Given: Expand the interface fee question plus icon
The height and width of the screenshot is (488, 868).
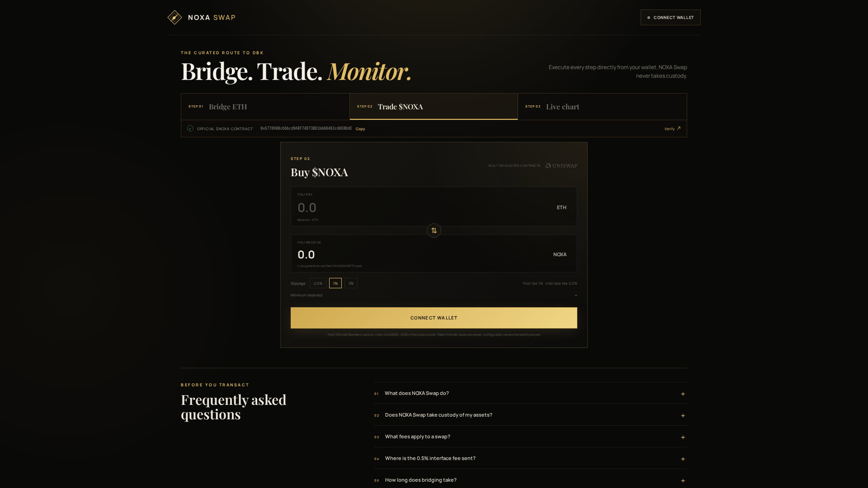Looking at the screenshot, I should [683, 459].
